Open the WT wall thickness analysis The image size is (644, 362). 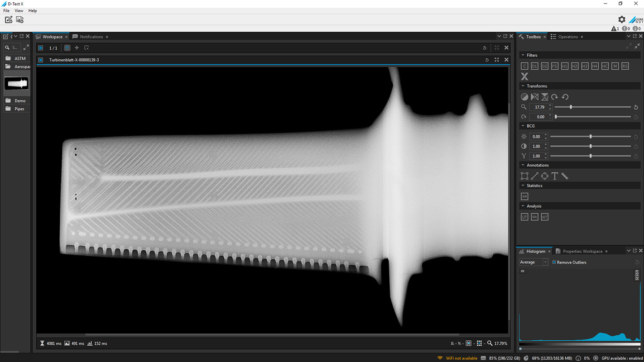click(545, 217)
